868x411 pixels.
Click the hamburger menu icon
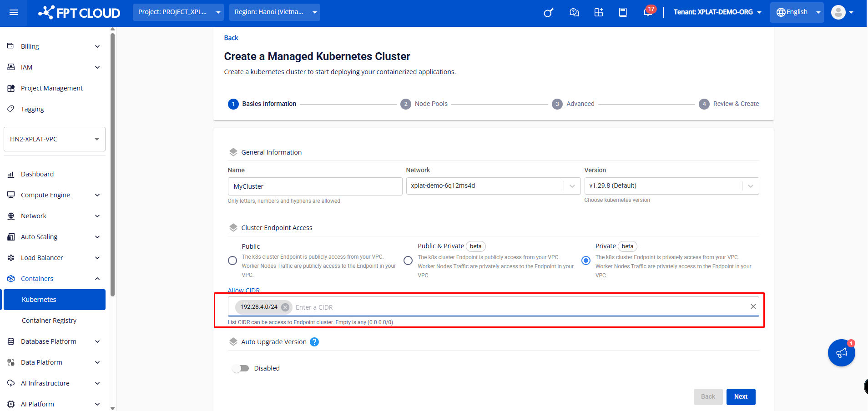tap(14, 12)
